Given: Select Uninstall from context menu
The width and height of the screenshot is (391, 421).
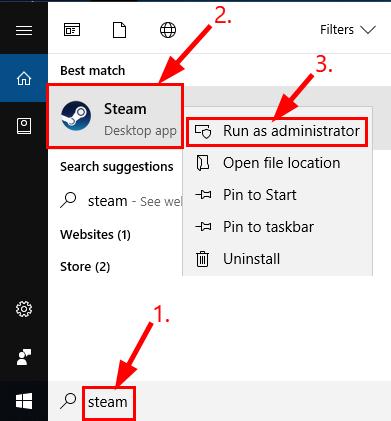Looking at the screenshot, I should (277, 259).
